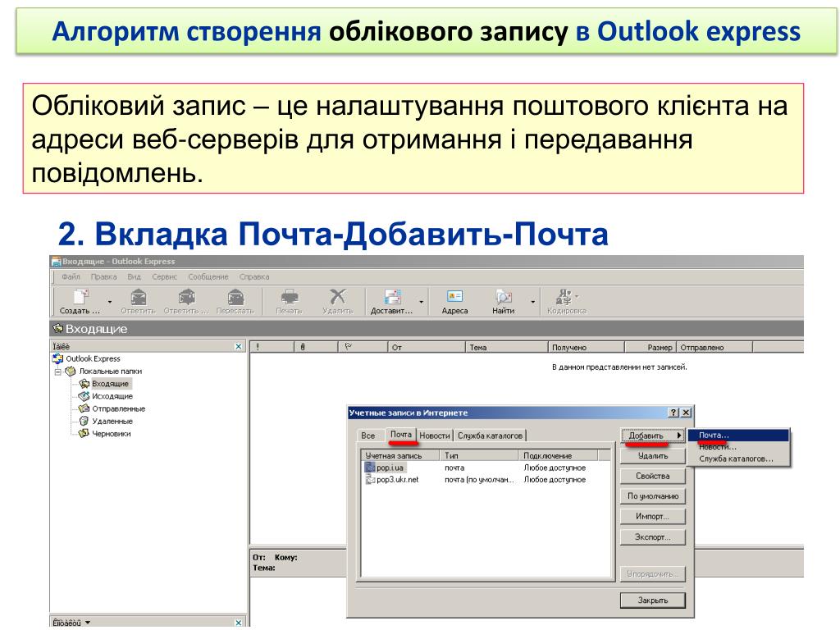This screenshot has height=630, width=840.
Task: Sort messages by От column
Action: (426, 347)
